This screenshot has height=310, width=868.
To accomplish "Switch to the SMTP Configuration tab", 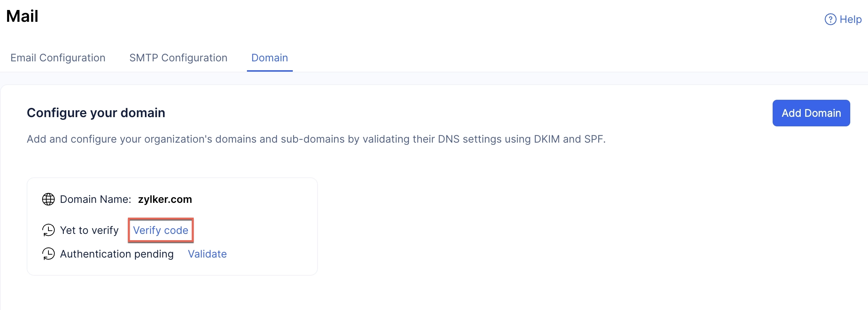I will (178, 58).
